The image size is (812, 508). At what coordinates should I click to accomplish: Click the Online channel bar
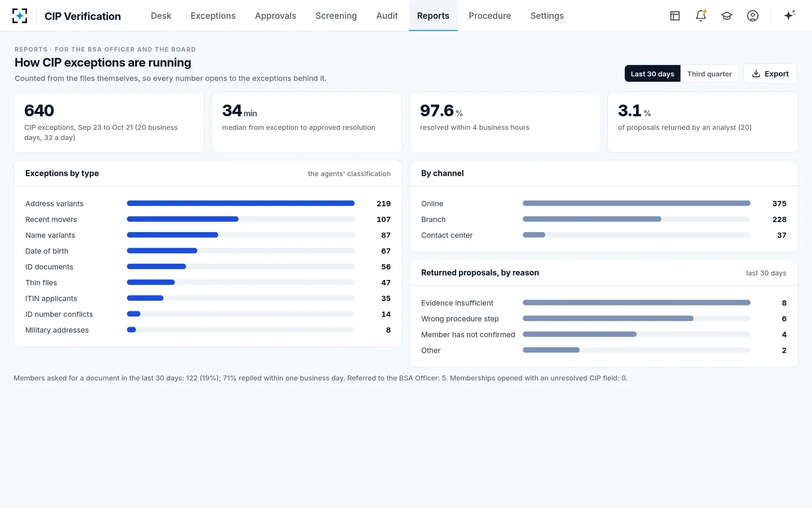(x=637, y=203)
